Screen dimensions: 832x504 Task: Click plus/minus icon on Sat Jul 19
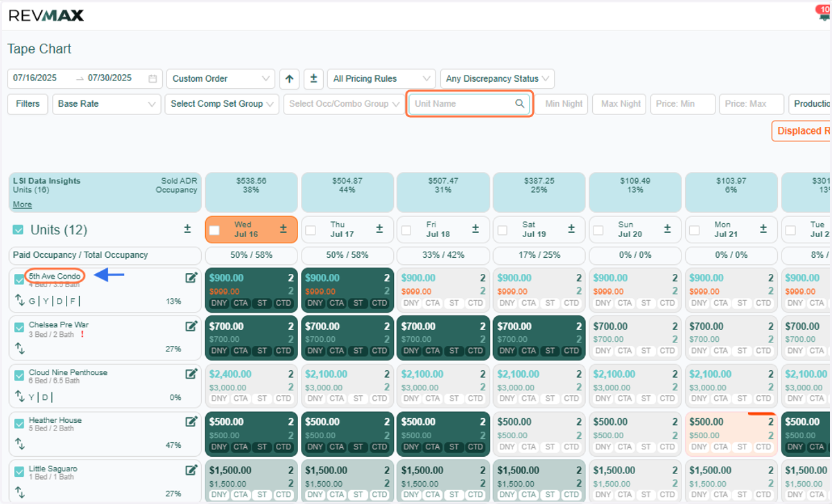[572, 229]
